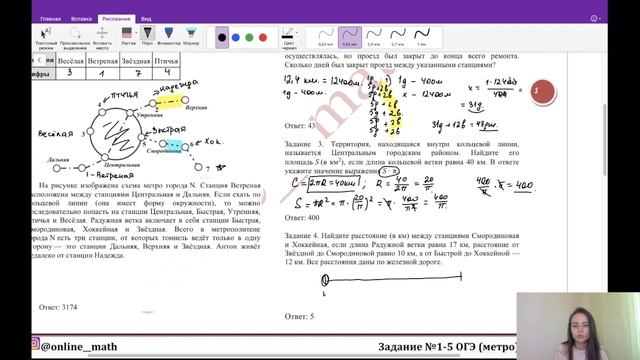Set pen thickness to 0.25 mm
This screenshot has height=360, width=640.
point(325,37)
